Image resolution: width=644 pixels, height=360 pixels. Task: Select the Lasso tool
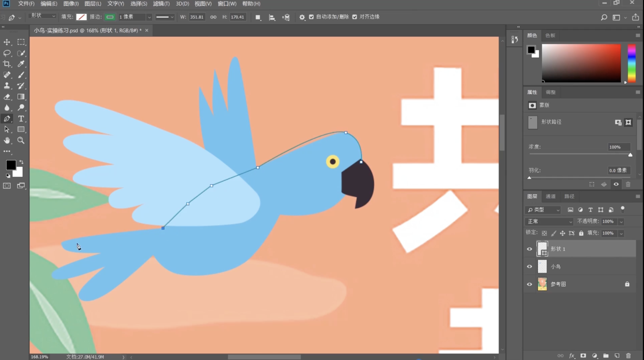(7, 53)
